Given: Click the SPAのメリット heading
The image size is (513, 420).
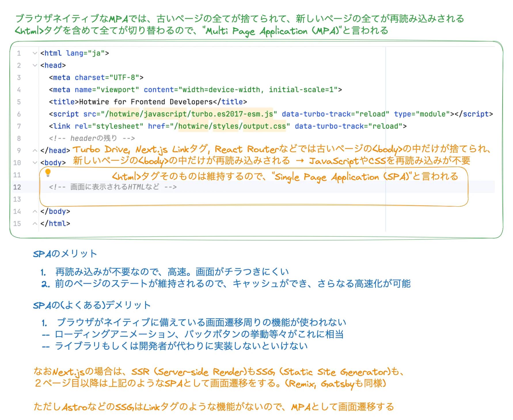Looking at the screenshot, I should [x=65, y=254].
